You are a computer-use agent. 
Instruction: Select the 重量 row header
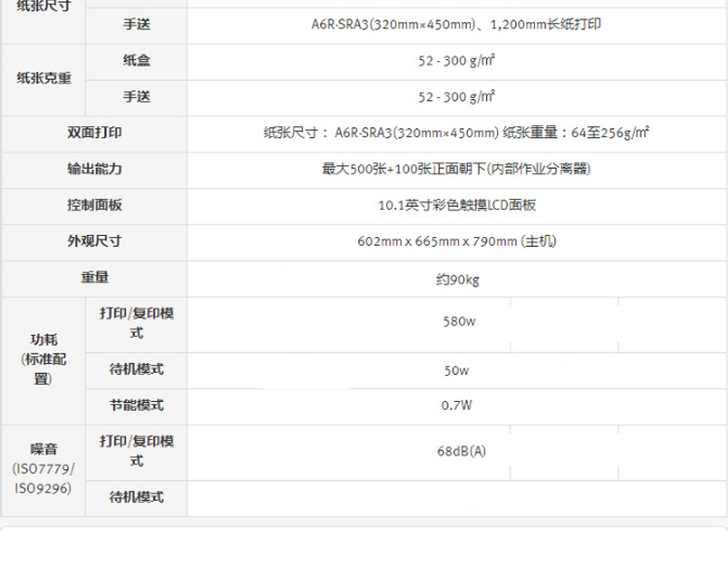[94, 277]
